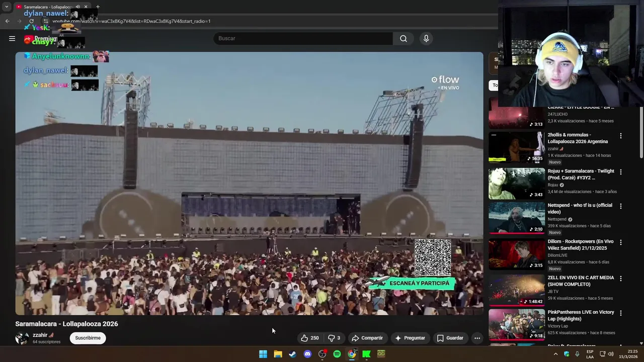
Task: Click the search magnifier button
Action: pyautogui.click(x=404, y=38)
